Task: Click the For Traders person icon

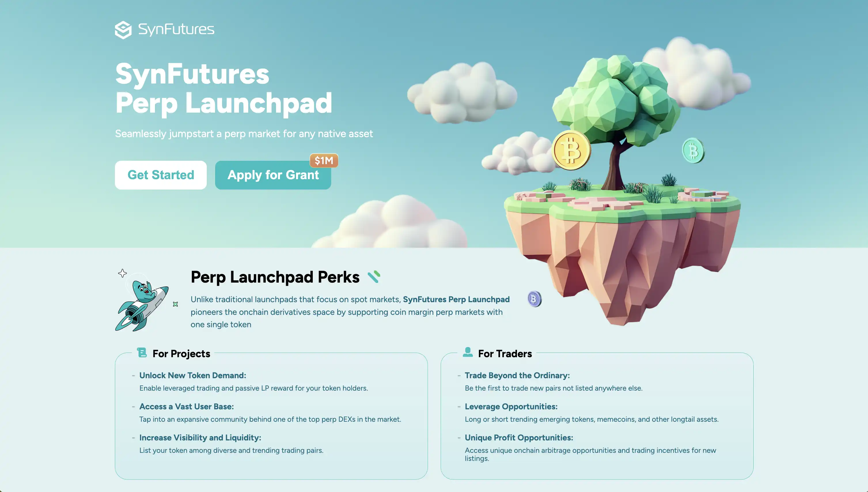Action: coord(467,352)
